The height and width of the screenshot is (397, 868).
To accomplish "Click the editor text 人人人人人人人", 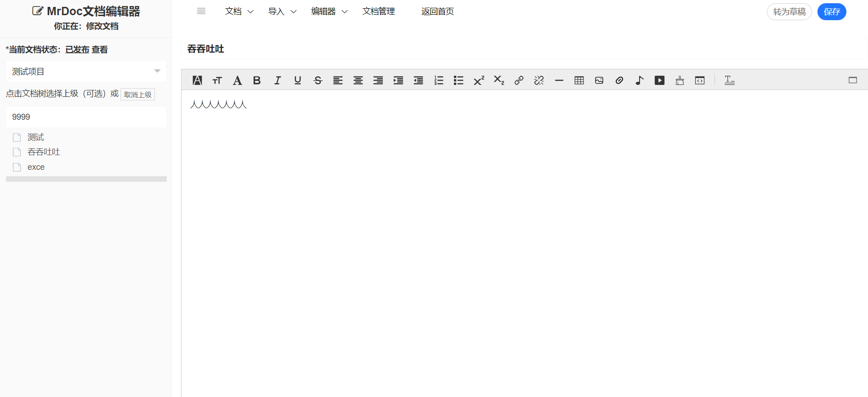I will [x=219, y=105].
